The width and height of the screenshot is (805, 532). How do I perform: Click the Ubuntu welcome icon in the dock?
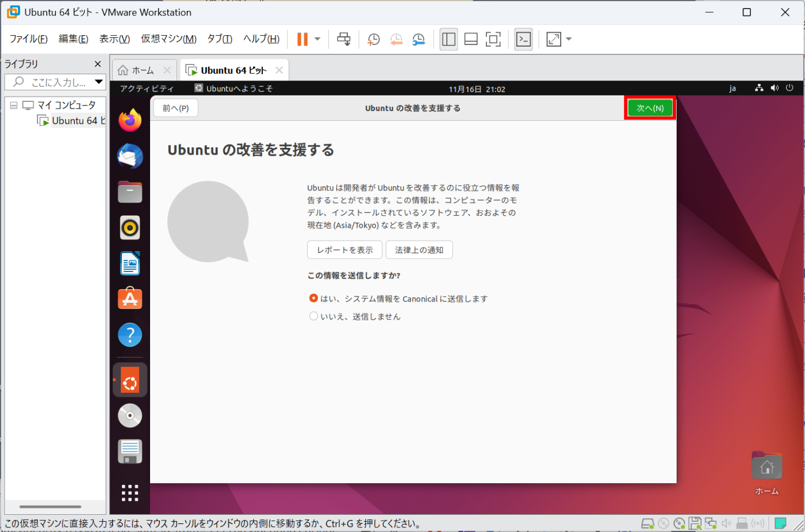click(x=130, y=380)
